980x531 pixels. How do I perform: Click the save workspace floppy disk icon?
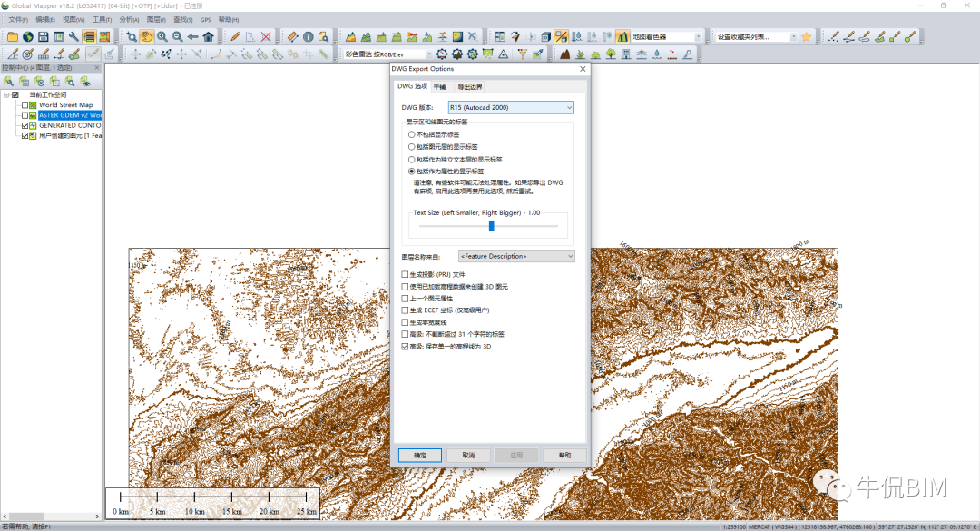[x=44, y=37]
